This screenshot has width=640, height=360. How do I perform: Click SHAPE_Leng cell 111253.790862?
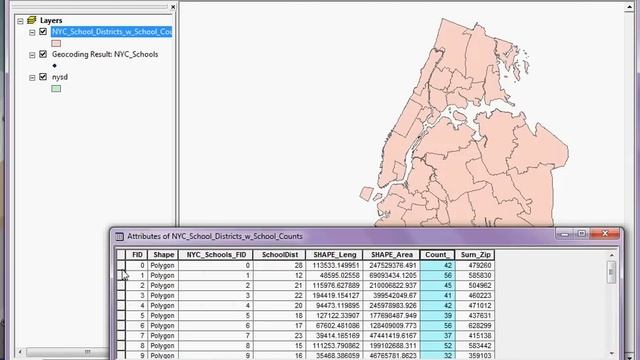[x=334, y=346]
